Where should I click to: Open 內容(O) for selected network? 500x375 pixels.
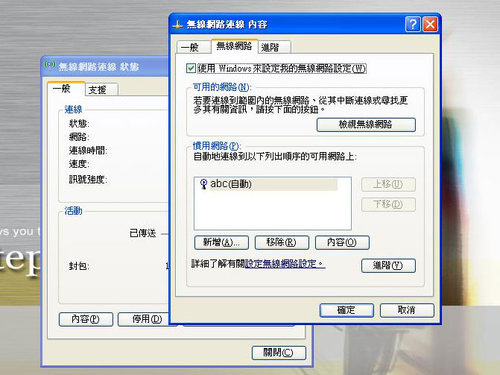pyautogui.click(x=342, y=242)
